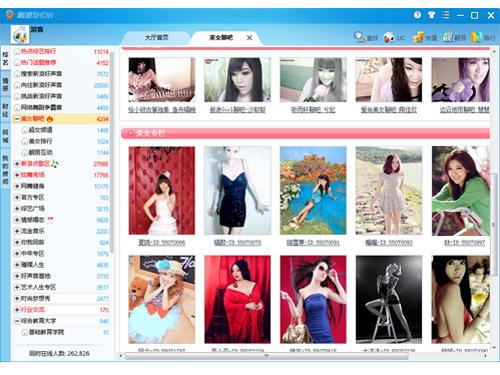
Task: Click the magnifier search toolbar icon
Action: tap(360, 37)
